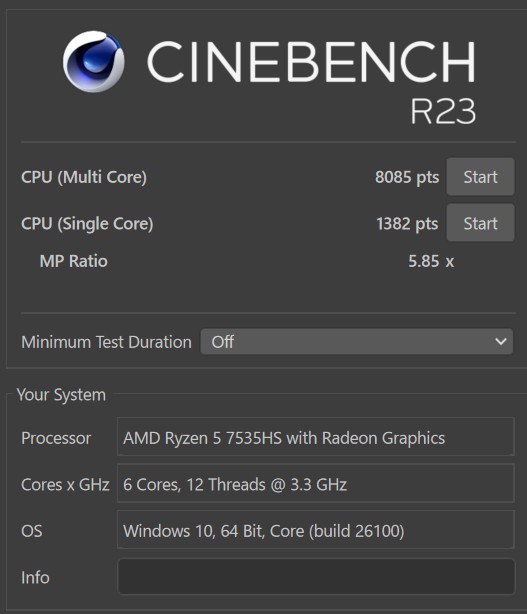Start the CPU Single Core test
The image size is (527, 614).
[480, 223]
